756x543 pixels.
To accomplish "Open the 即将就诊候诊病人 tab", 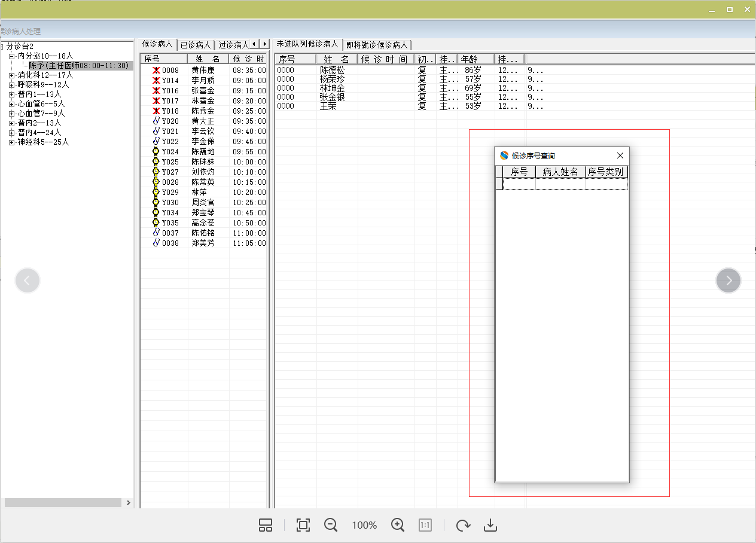I will point(377,45).
